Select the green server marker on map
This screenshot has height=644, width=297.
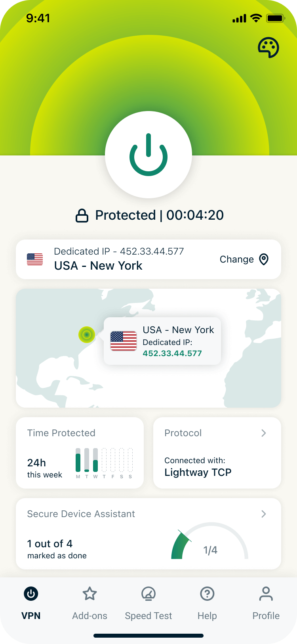pyautogui.click(x=87, y=335)
